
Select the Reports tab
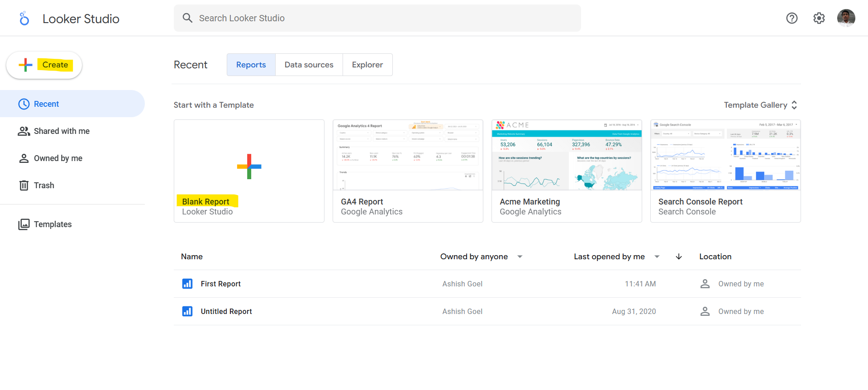coord(251,65)
